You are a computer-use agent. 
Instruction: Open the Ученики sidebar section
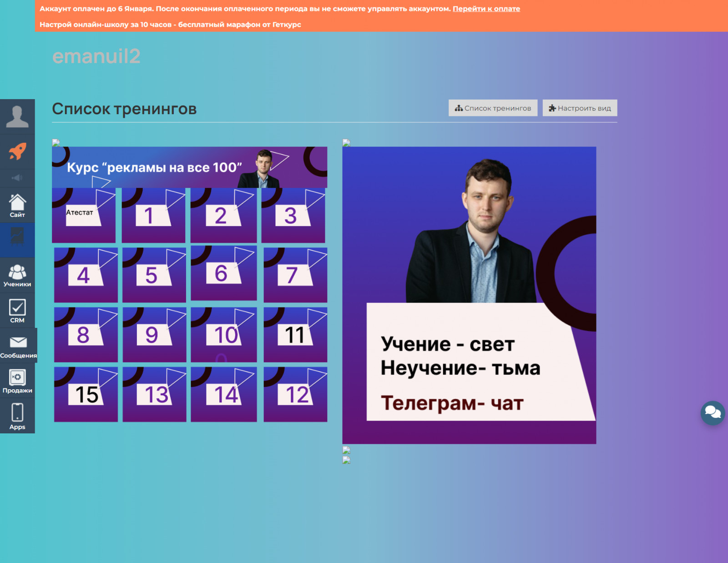[17, 275]
